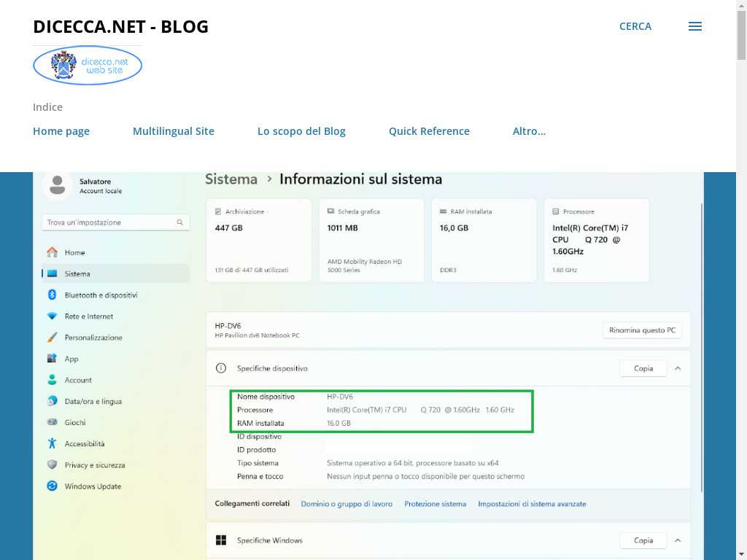747x560 pixels.
Task: Click the Personalizzazione paintbrush icon
Action: coord(52,337)
